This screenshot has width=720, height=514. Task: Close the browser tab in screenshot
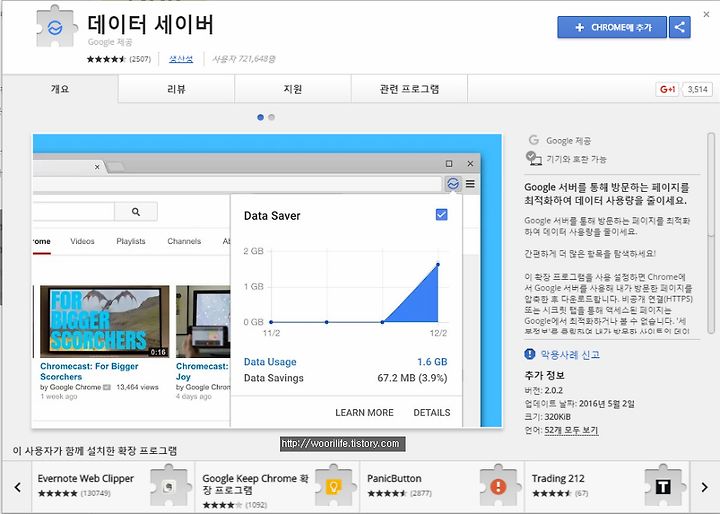[97, 167]
